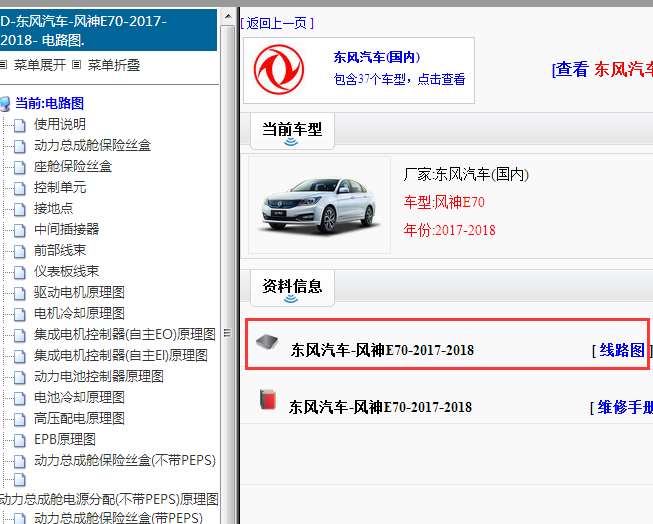Click the 风神E70 car thumbnail image

click(x=319, y=205)
